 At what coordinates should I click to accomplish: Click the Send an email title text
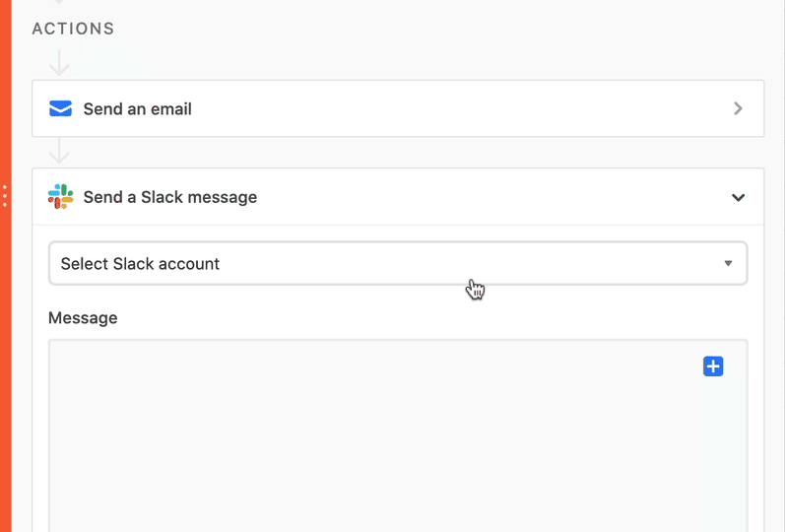pyautogui.click(x=137, y=108)
